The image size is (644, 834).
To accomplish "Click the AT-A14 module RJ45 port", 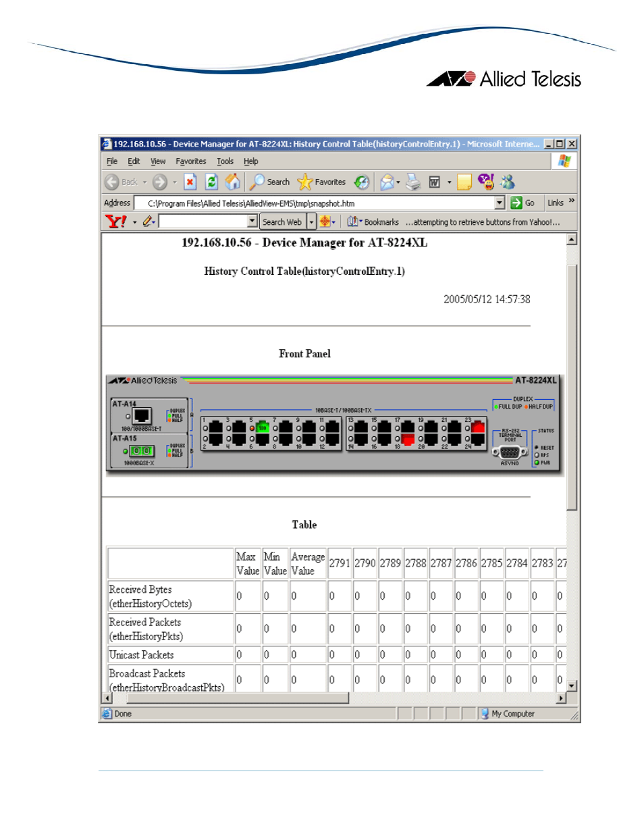I will pyautogui.click(x=142, y=416).
